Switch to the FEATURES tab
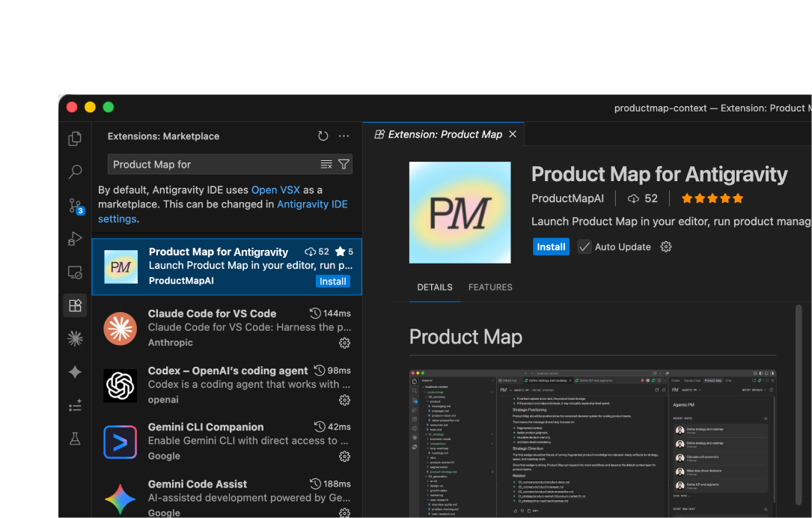The image size is (812, 518). pyautogui.click(x=490, y=287)
